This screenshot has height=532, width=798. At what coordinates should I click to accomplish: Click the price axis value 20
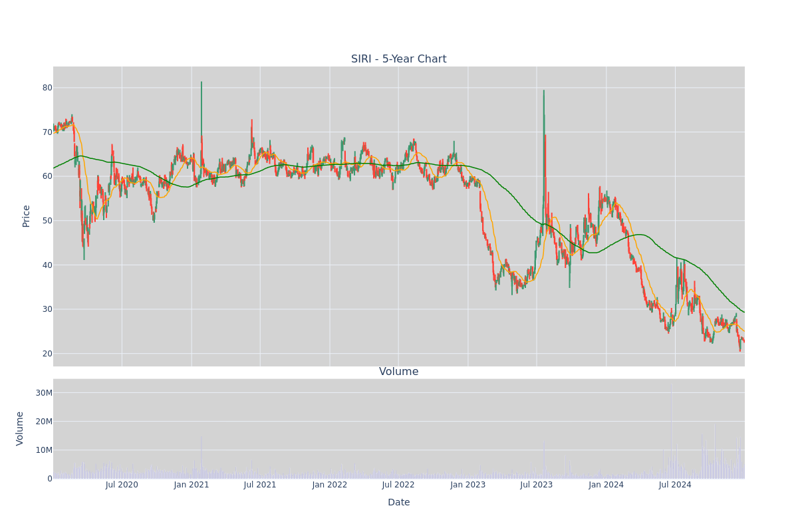pyautogui.click(x=47, y=354)
